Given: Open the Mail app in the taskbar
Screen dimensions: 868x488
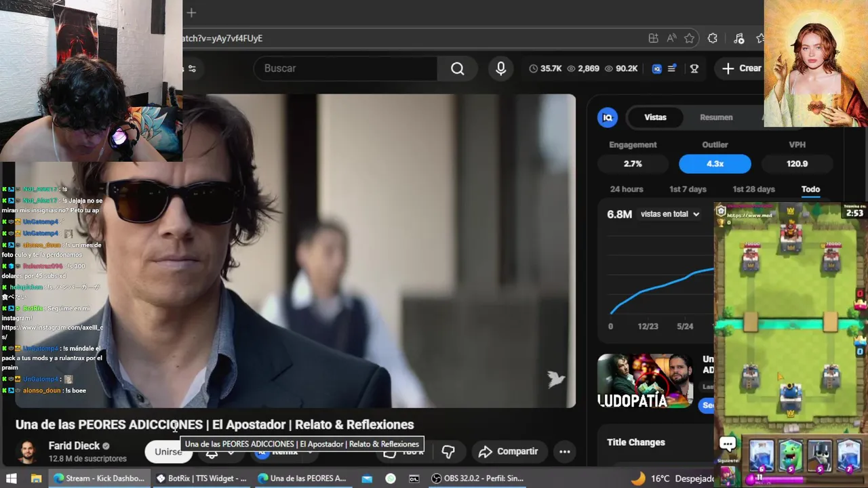Looking at the screenshot, I should [x=367, y=479].
